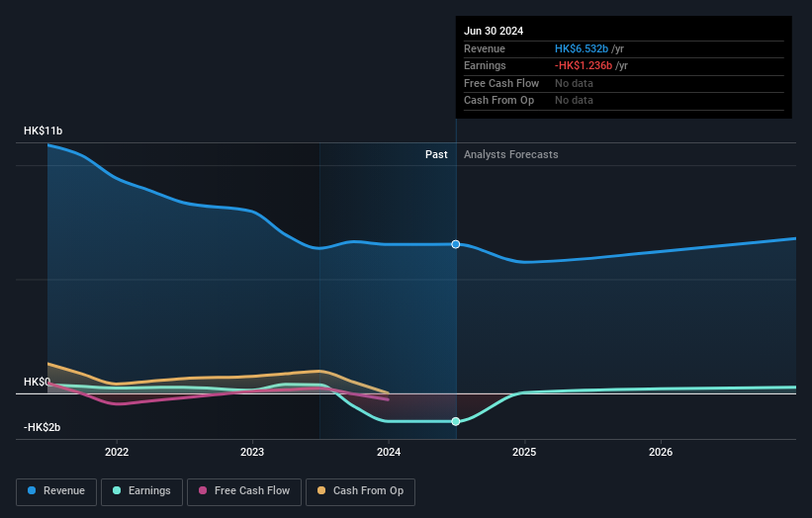Viewport: 812px width, 518px height.
Task: Click the Past section label
Action: click(x=436, y=155)
